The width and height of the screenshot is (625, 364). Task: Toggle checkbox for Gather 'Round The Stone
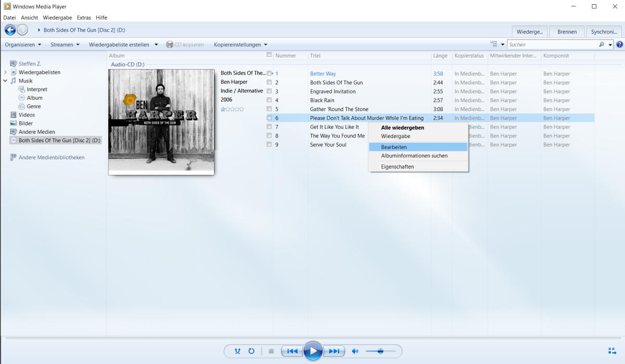coord(269,109)
